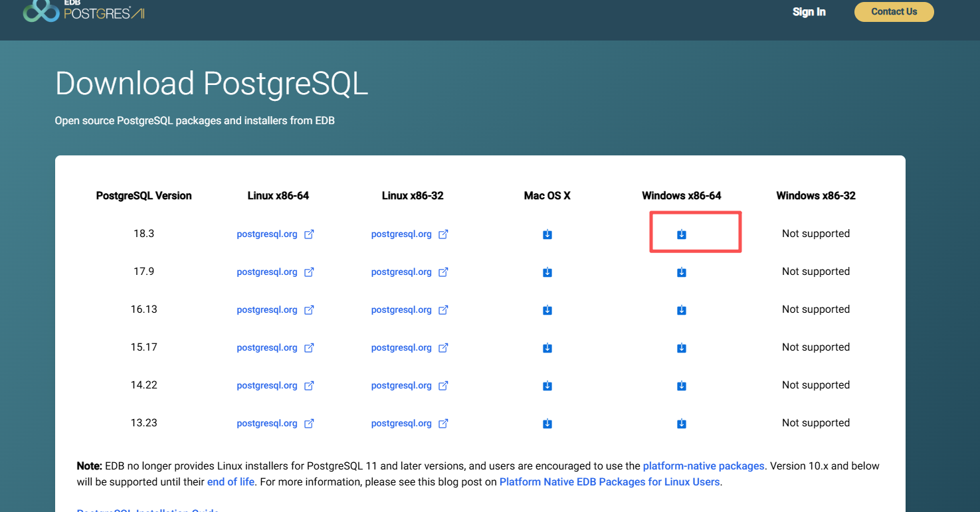Open external link icon for 16.13 Linux x86-64
Screen dimensions: 980x512
(309, 310)
